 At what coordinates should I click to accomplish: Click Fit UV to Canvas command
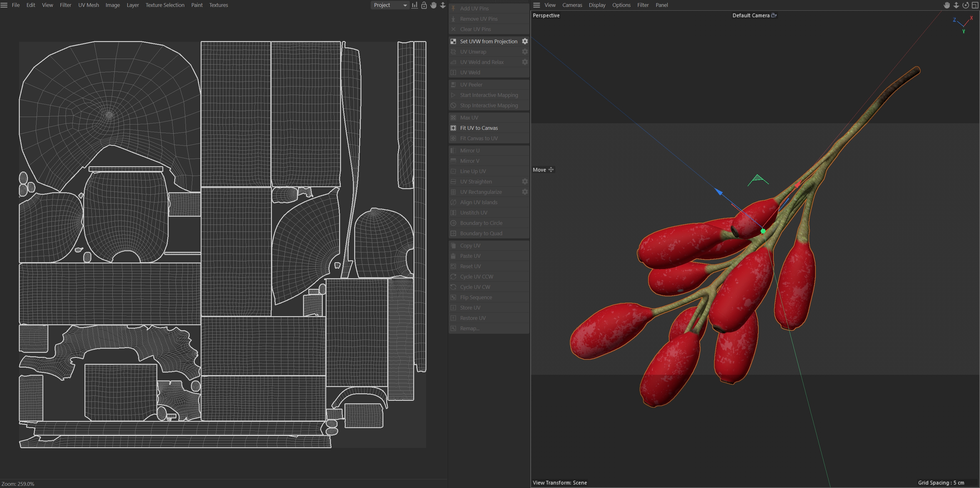click(479, 128)
